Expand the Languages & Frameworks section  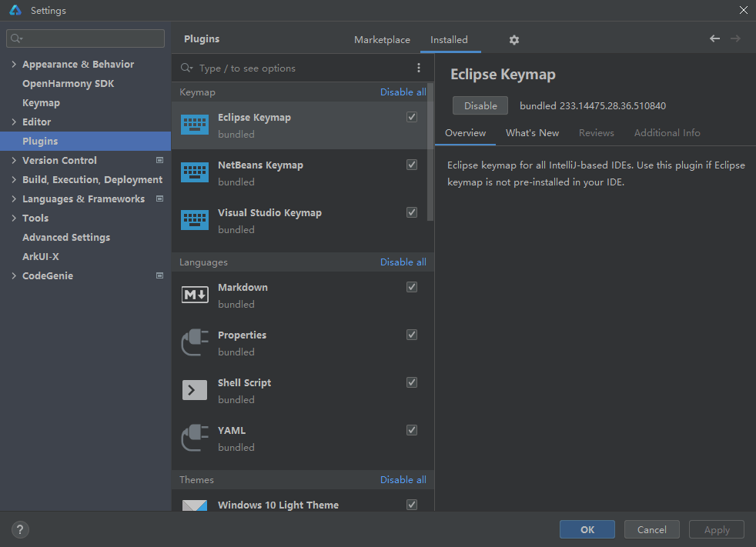pyautogui.click(x=14, y=199)
